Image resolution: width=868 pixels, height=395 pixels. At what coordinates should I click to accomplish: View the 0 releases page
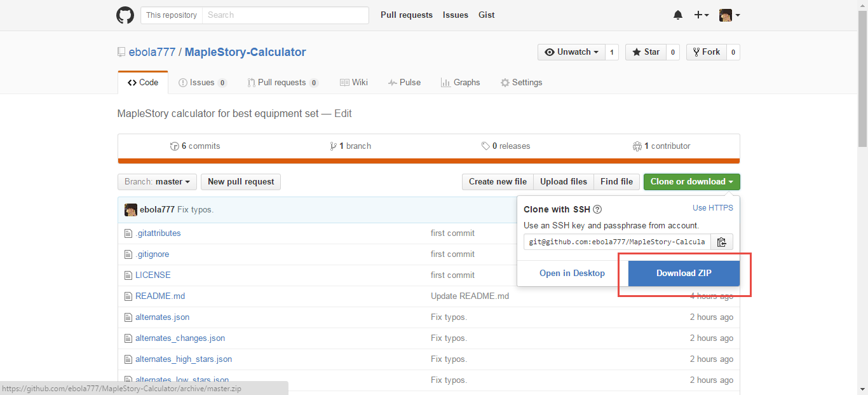tap(506, 146)
